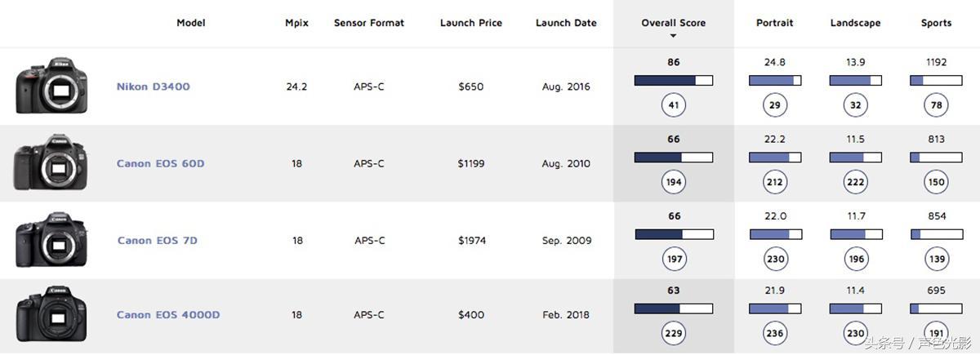Select the Canon EOS 60D camera image
The height and width of the screenshot is (355, 980).
click(x=50, y=162)
